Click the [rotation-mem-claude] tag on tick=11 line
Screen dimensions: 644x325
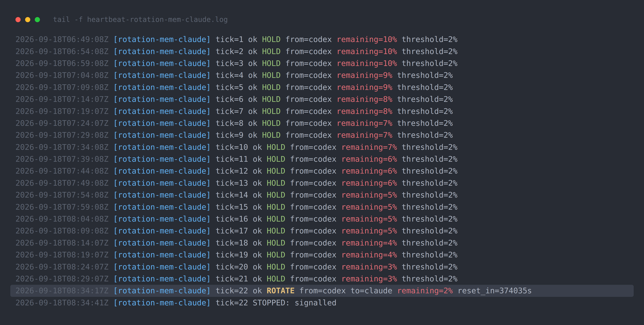coord(162,159)
